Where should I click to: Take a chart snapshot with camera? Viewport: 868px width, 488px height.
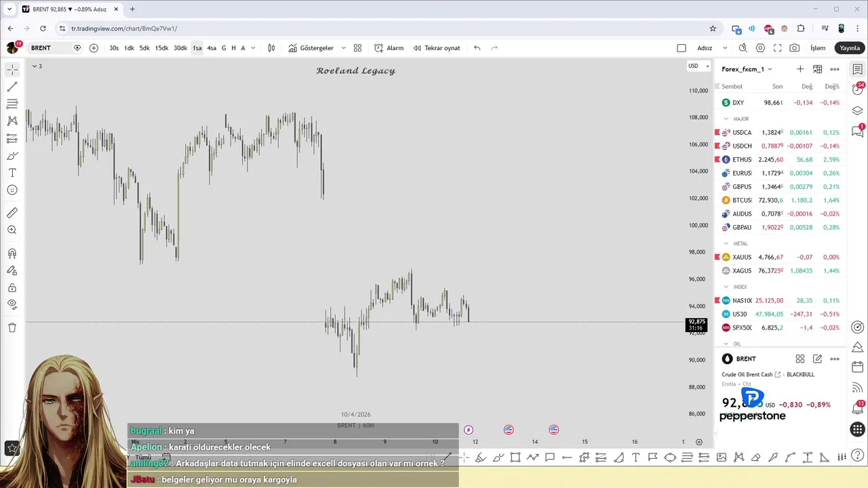click(794, 48)
